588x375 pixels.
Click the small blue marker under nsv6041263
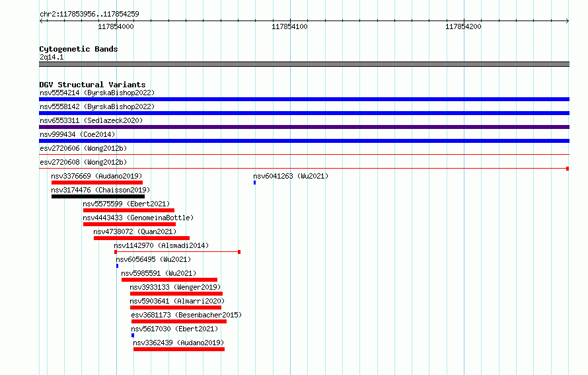254,183
